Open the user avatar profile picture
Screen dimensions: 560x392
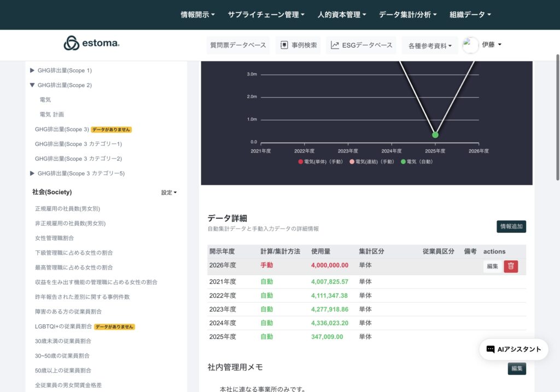pos(470,45)
